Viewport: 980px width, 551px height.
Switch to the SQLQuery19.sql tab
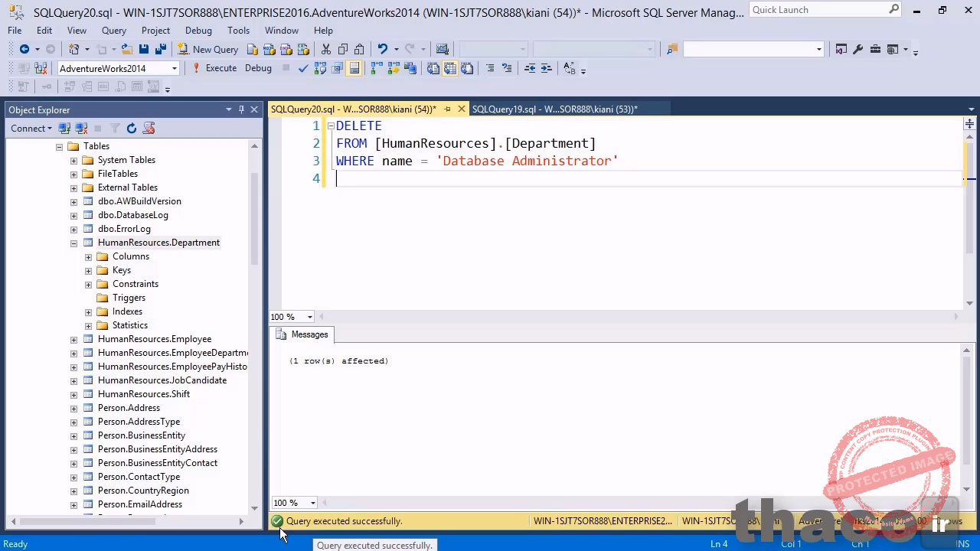(554, 109)
